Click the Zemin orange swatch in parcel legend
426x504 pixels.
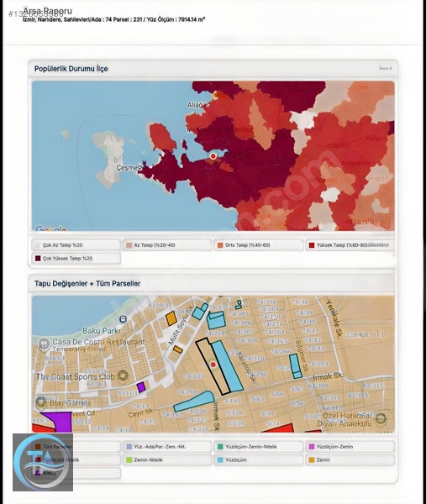point(312,460)
